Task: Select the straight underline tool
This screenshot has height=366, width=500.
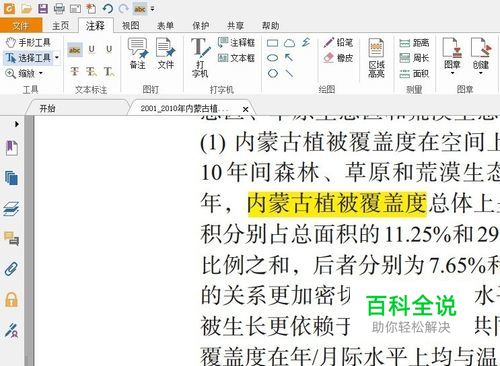Action: 109,50
